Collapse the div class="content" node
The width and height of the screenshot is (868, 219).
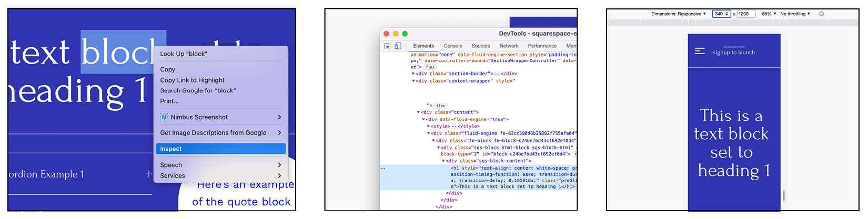coord(418,112)
